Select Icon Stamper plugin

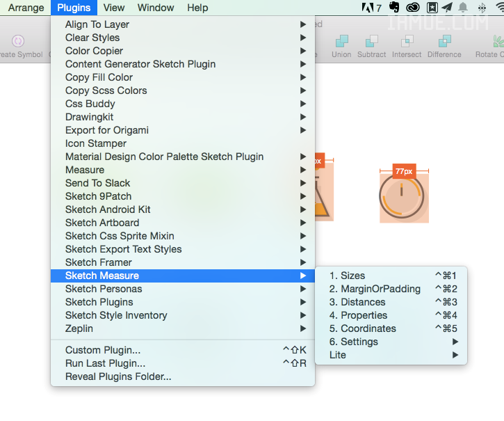click(183, 143)
